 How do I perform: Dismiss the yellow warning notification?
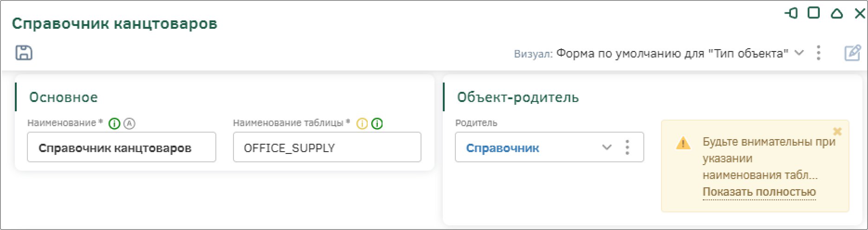coord(837,132)
